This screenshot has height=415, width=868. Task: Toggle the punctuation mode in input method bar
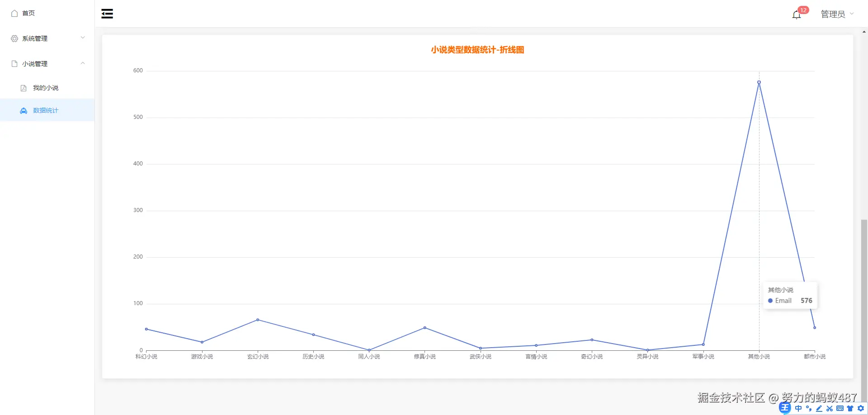809,408
